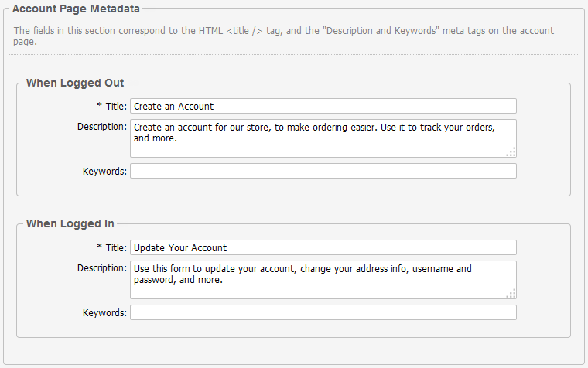Viewport: 588px width, 368px height.
Task: Click the "Keywords:" label in When Logged Out
Action: (x=104, y=171)
